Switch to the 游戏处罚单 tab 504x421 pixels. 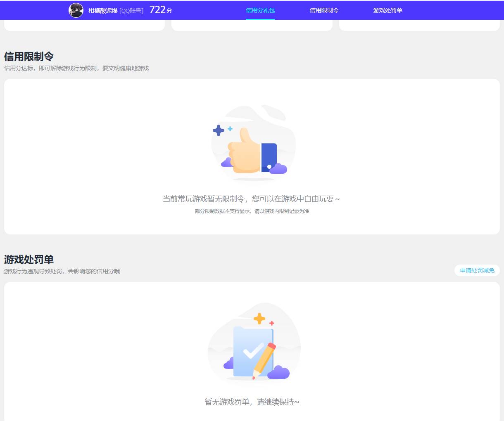point(388,10)
